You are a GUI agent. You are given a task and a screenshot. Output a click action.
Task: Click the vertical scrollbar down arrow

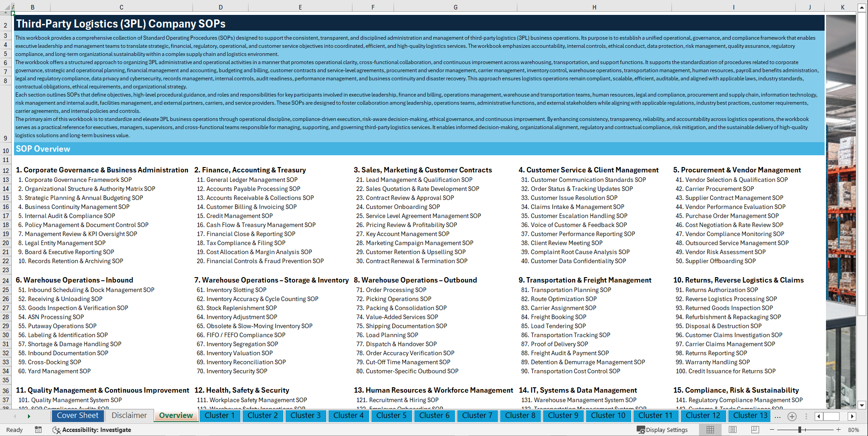pos(862,405)
